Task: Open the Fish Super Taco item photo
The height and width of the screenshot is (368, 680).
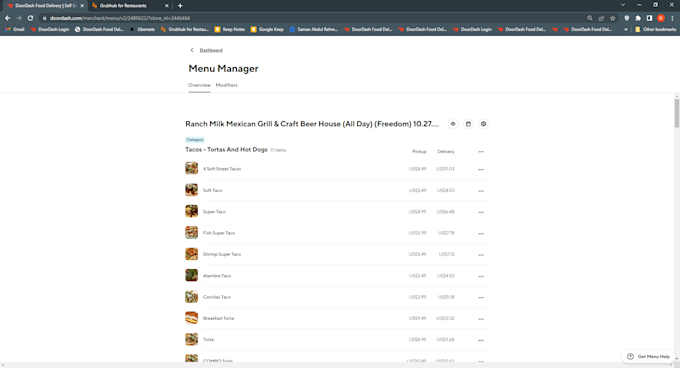Action: pyautogui.click(x=192, y=232)
